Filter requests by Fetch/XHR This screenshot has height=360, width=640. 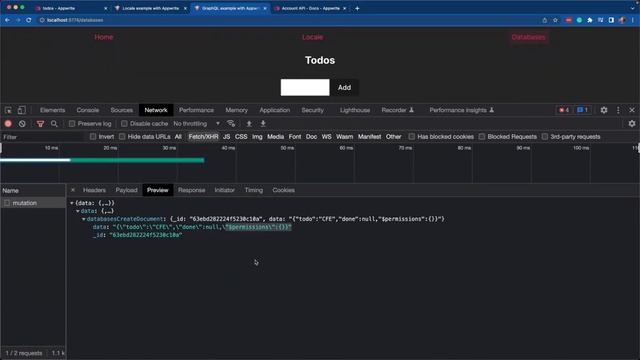[x=203, y=137]
